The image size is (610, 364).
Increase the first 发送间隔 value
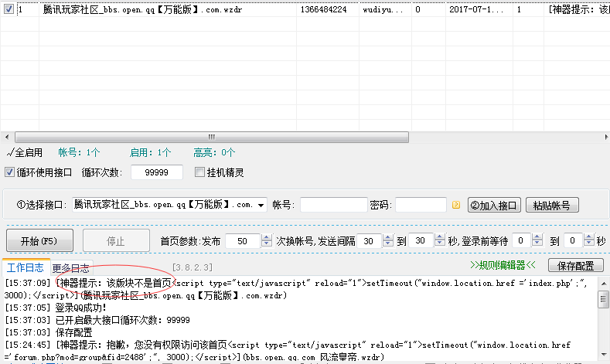(388, 237)
